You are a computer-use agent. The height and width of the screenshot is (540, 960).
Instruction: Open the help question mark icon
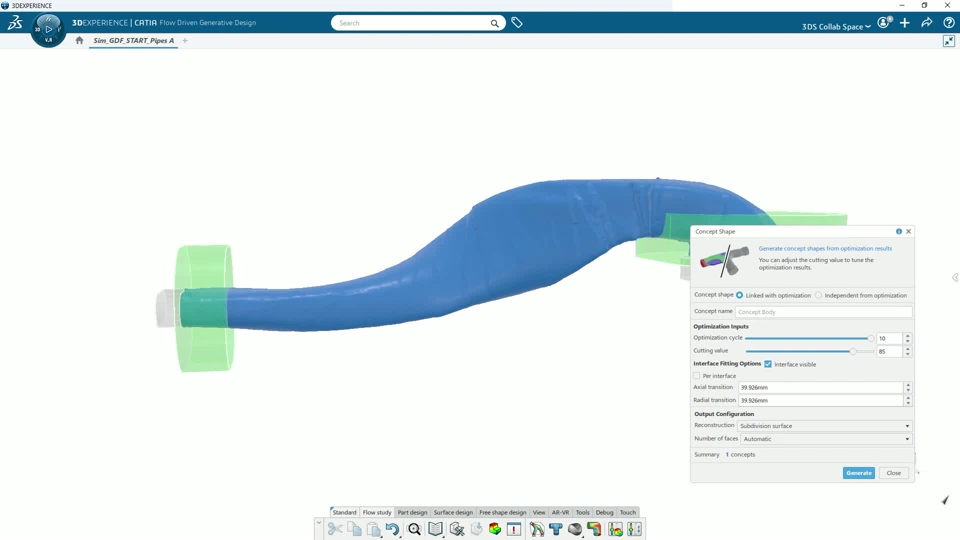[x=948, y=23]
